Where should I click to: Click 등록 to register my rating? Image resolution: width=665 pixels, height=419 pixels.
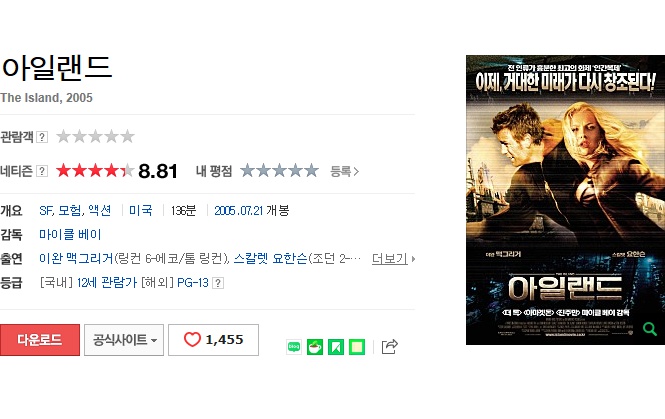(344, 171)
